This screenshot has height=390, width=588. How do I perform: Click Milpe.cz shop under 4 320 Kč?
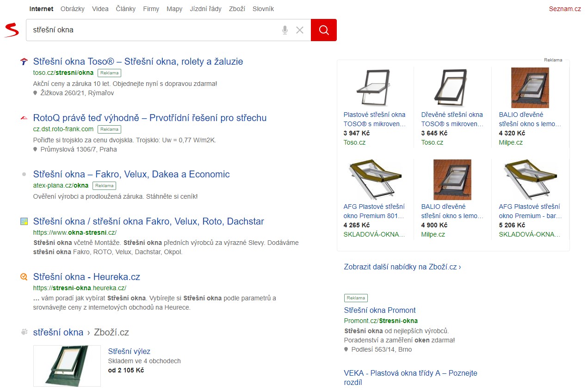tap(511, 142)
